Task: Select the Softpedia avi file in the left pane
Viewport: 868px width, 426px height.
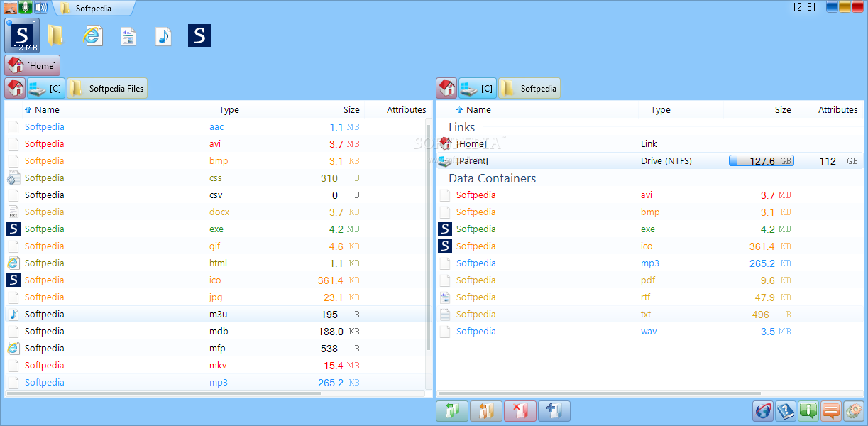Action: (x=216, y=144)
